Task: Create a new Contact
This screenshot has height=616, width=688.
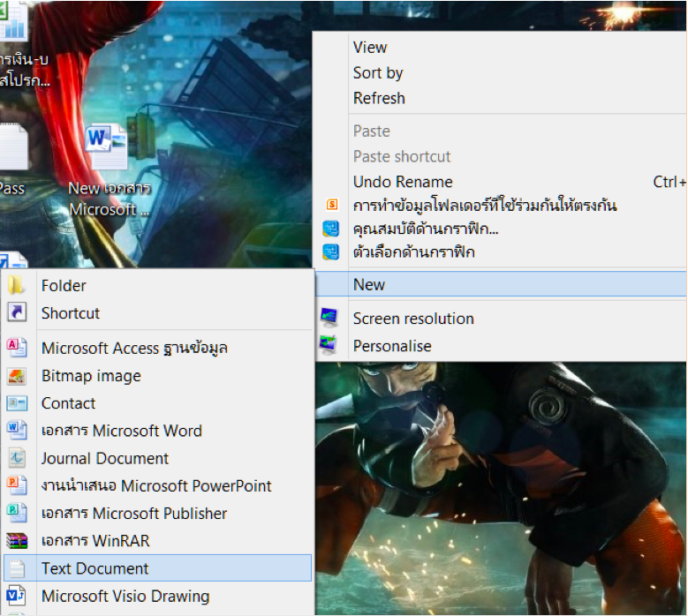Action: [x=158, y=403]
